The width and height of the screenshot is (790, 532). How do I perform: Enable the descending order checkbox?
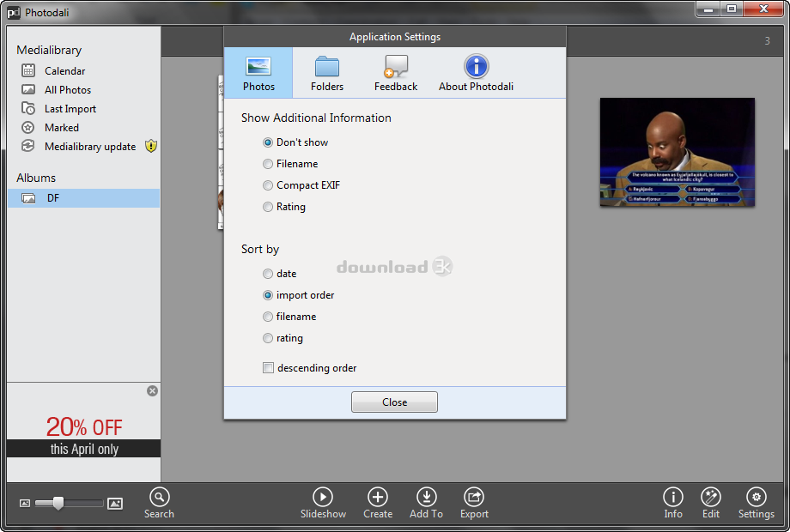(268, 368)
